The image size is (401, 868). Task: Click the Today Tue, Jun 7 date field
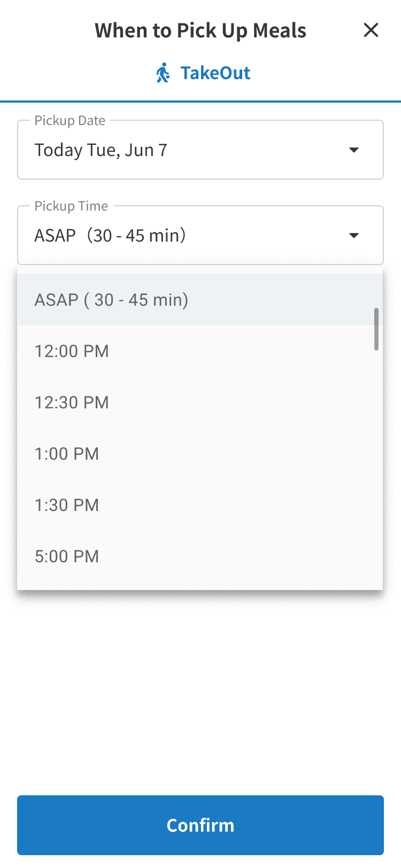click(x=200, y=150)
